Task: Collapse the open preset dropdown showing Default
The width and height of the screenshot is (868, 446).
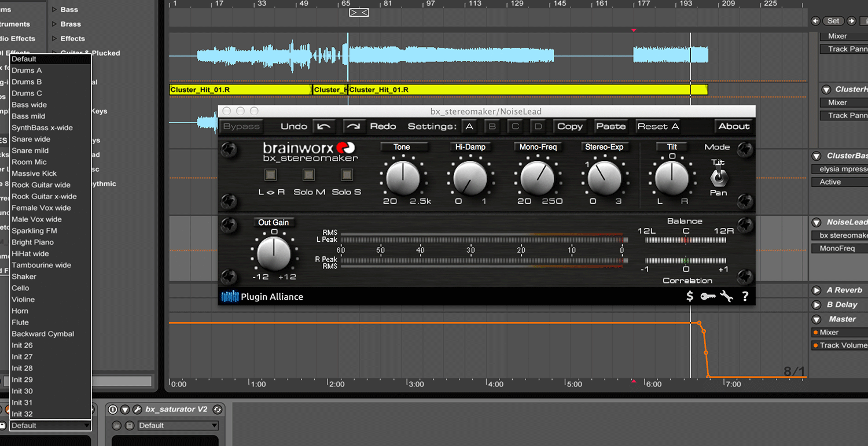Action: click(51, 426)
